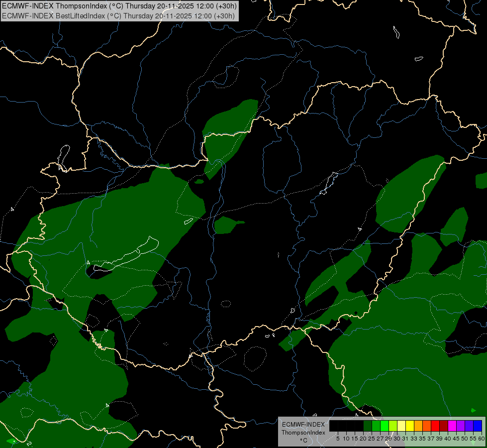Click the legend tick value 45

(457, 439)
